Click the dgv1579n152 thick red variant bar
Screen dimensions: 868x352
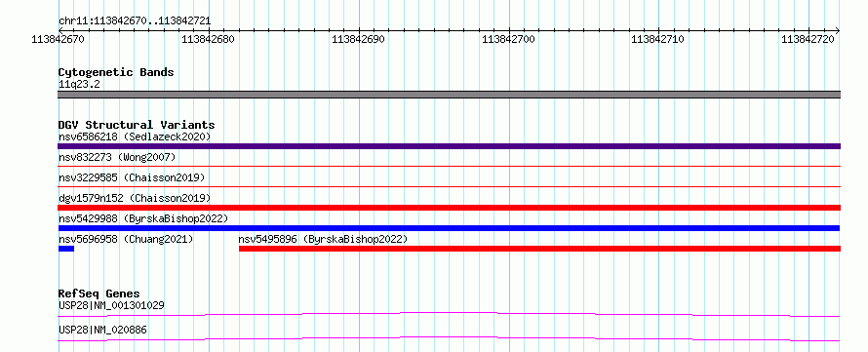point(449,208)
